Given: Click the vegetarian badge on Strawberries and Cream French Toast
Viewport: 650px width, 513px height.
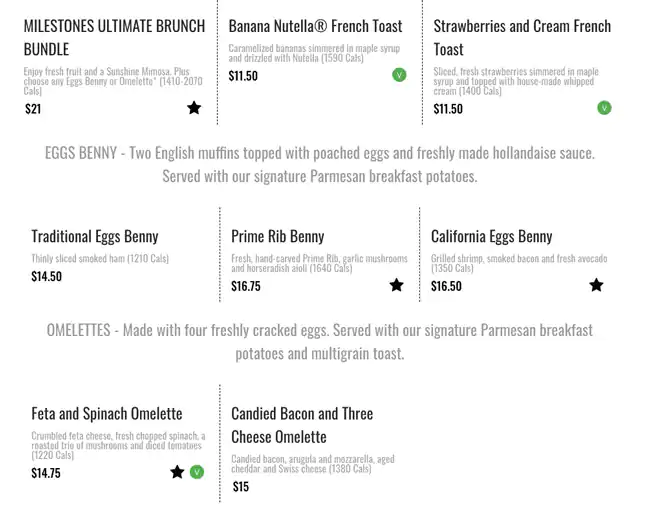Looking at the screenshot, I should coord(604,108).
